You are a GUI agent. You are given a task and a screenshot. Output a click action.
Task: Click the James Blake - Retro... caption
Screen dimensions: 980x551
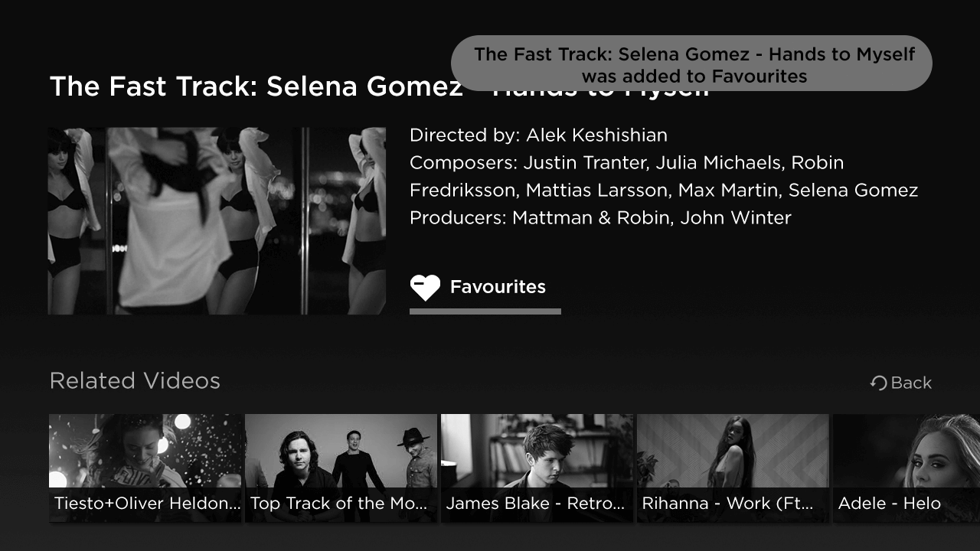pos(535,504)
